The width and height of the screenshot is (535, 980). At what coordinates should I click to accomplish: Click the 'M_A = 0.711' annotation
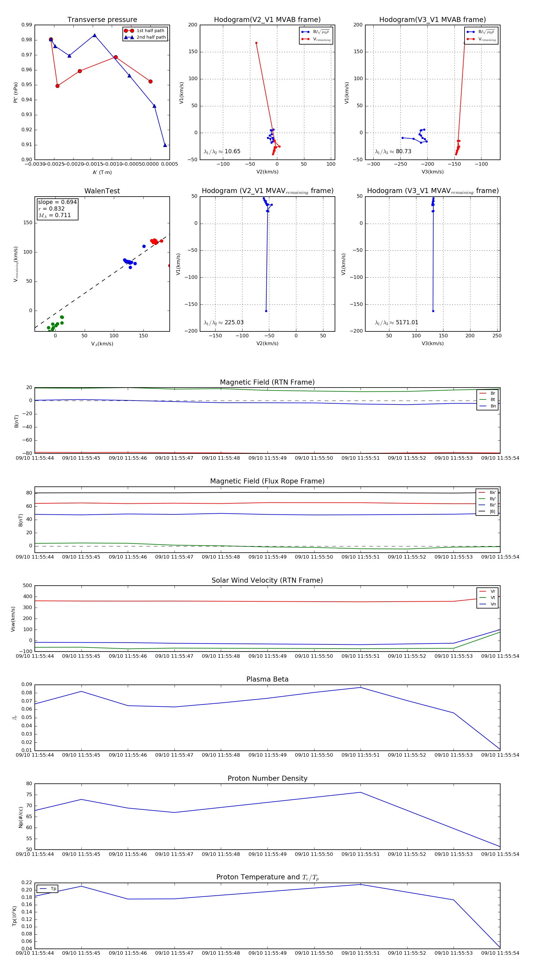pos(54,215)
